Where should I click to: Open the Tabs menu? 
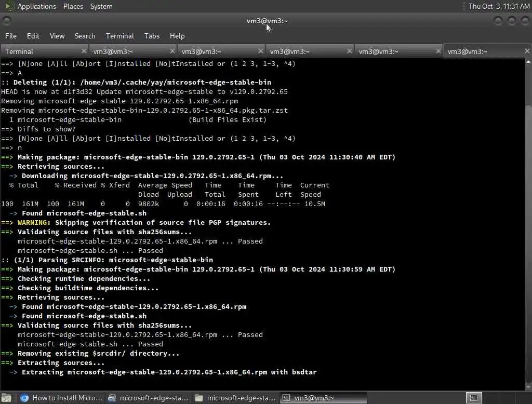point(152,36)
